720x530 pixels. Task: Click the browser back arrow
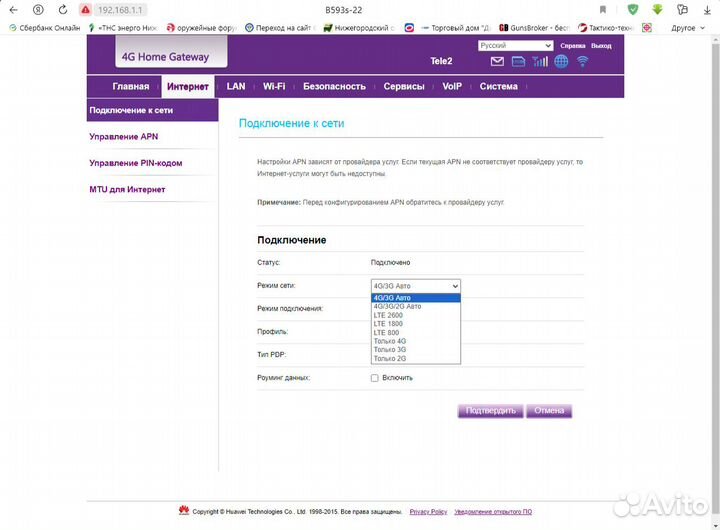tap(13, 9)
